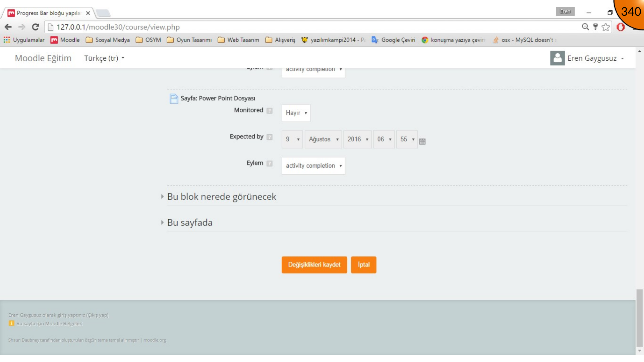
Task: Bookmark this page with the star icon
Action: (606, 27)
